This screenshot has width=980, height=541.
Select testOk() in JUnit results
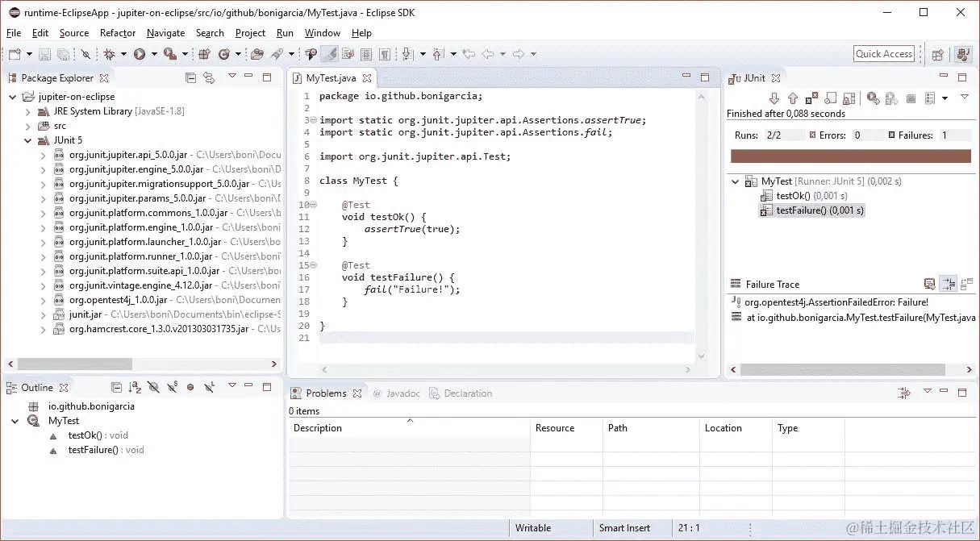[x=804, y=196]
